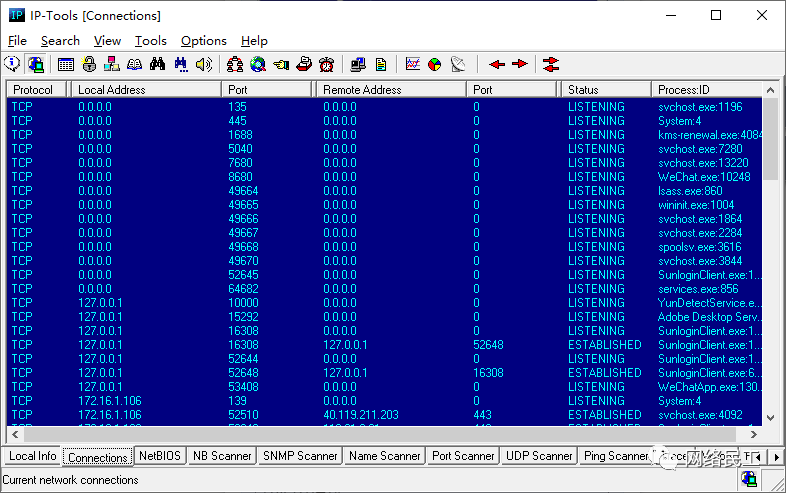786x493 pixels.
Task: Click the IP-Tools title bar app icon
Action: coord(17,15)
